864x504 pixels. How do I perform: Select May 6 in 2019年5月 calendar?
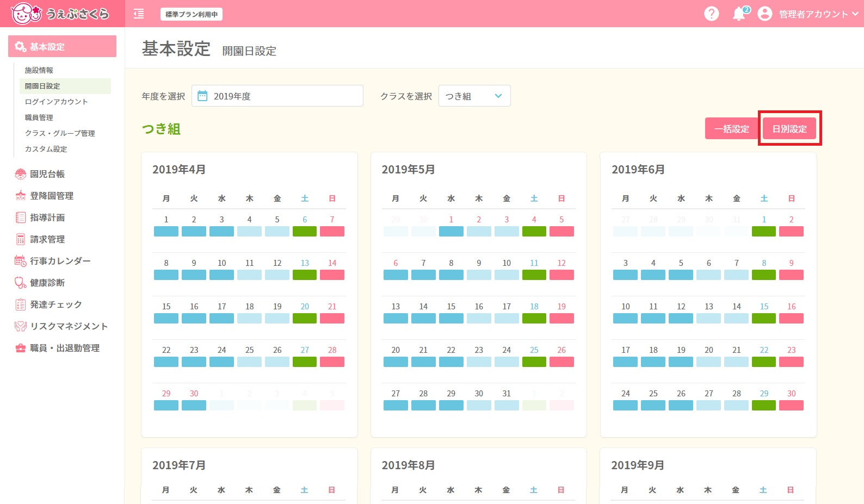[x=396, y=263]
